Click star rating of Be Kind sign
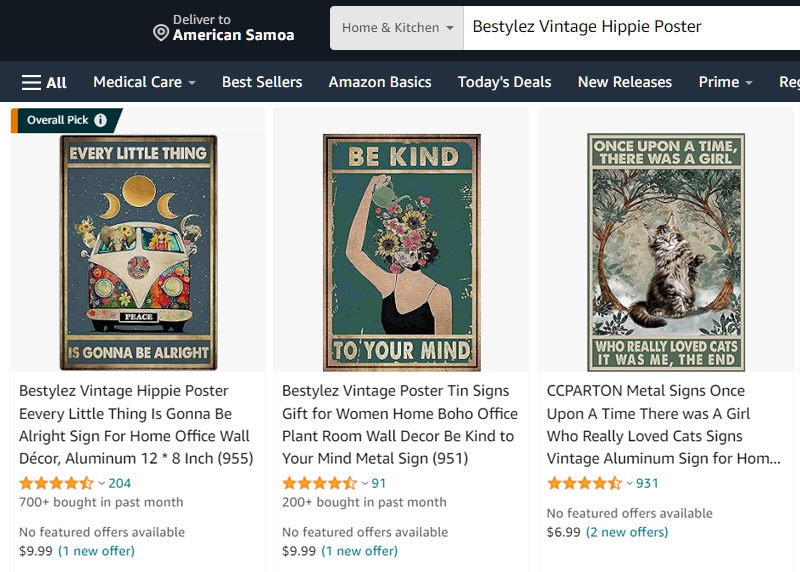 coord(319,483)
